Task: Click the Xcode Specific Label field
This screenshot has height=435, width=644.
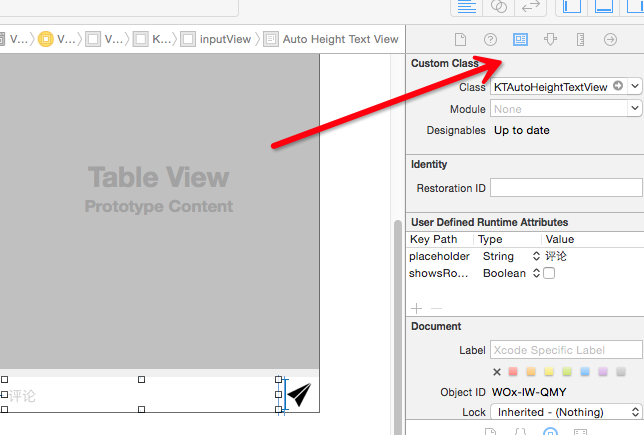Action: coord(566,350)
